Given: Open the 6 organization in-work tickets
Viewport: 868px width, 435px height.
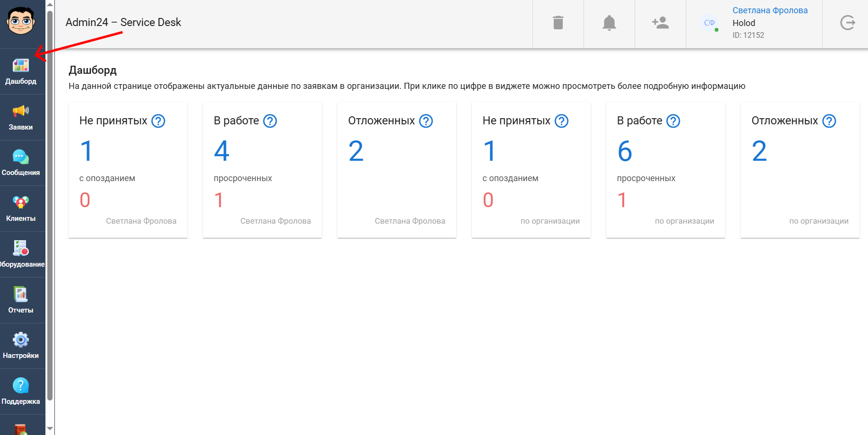Looking at the screenshot, I should (625, 151).
